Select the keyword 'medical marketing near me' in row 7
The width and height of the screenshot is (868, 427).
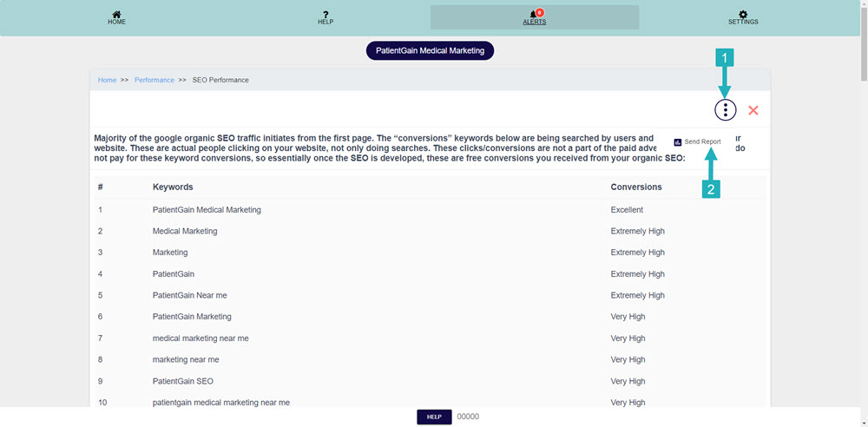[x=201, y=338]
